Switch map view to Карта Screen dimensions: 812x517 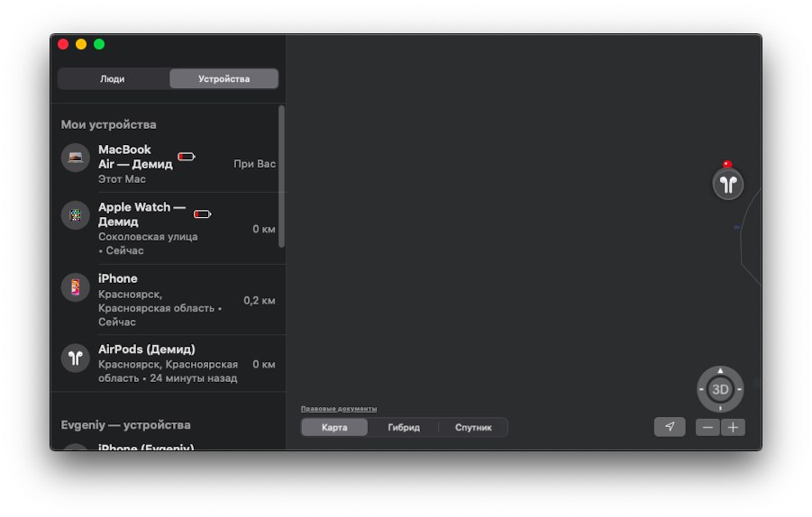334,428
